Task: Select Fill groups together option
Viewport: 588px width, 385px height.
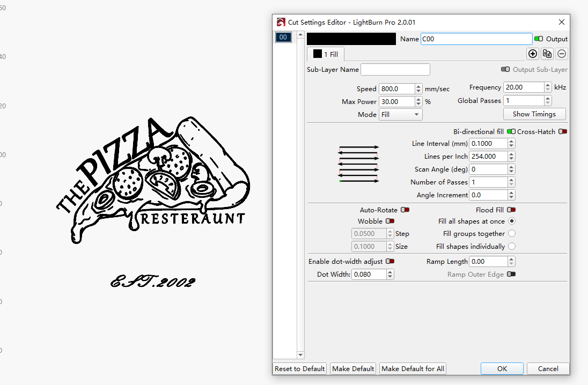Action: pos(511,234)
